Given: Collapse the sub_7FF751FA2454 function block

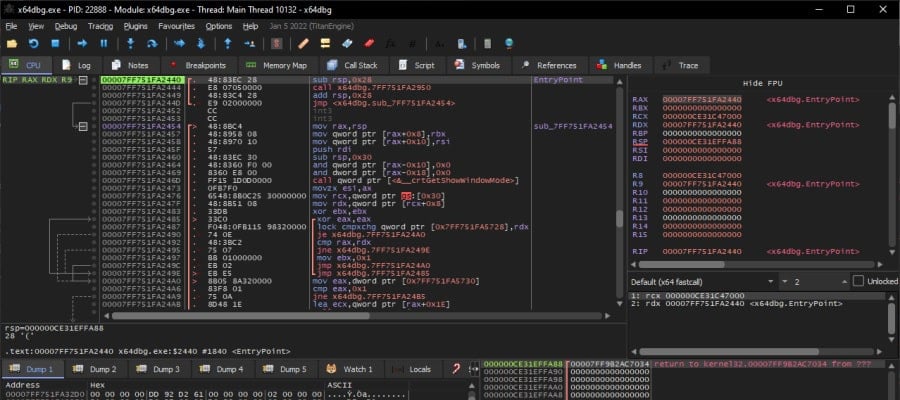Looking at the screenshot, I should 83,126.
